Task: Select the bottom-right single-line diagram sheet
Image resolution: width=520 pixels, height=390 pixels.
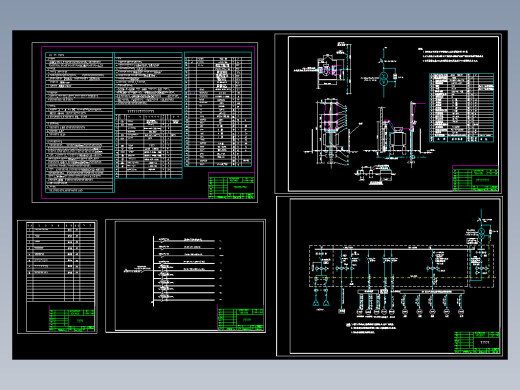Action: click(x=389, y=276)
